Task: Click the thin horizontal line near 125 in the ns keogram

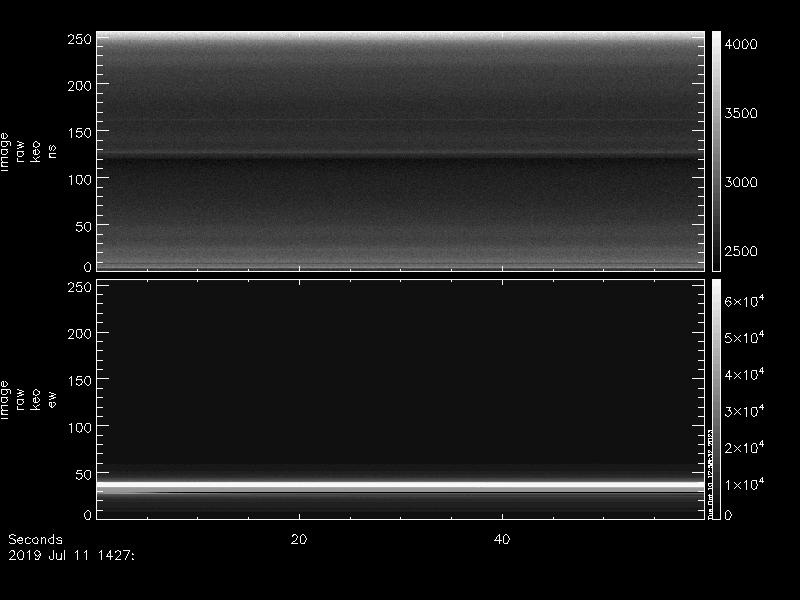Action: coord(401,153)
